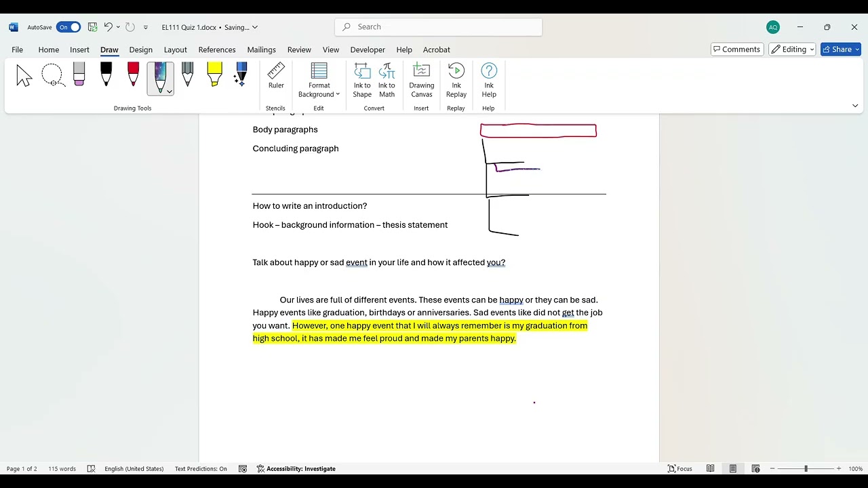
Task: Click Ink to Math
Action: pyautogui.click(x=387, y=81)
